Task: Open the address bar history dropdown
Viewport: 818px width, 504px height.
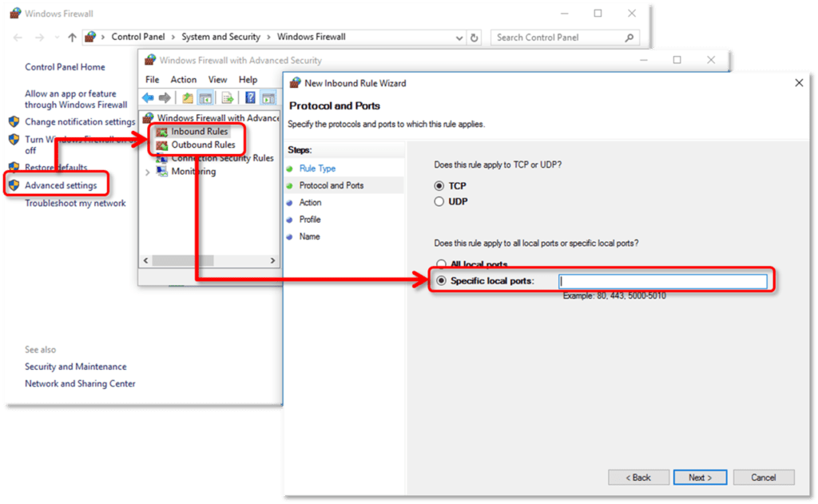Action: 459,38
